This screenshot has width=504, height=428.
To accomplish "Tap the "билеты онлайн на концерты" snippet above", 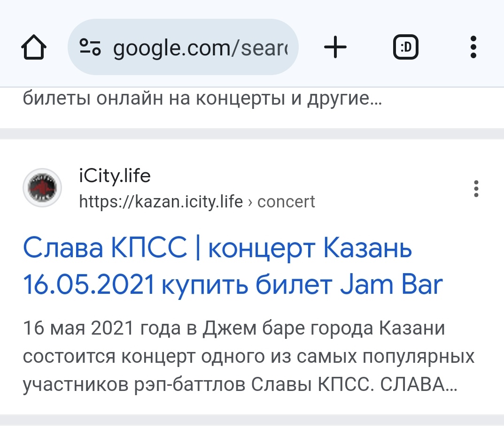I will click(x=202, y=98).
